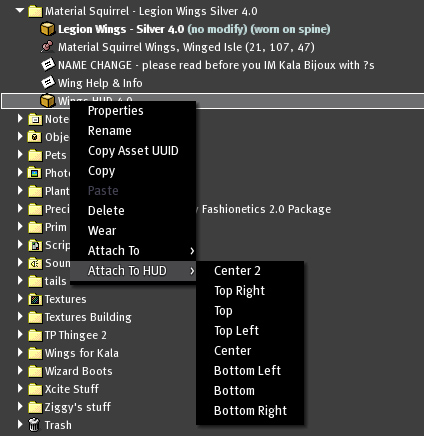Choose Copy Asset UUID menu entry
Screen dimensions: 424x436
tap(133, 151)
